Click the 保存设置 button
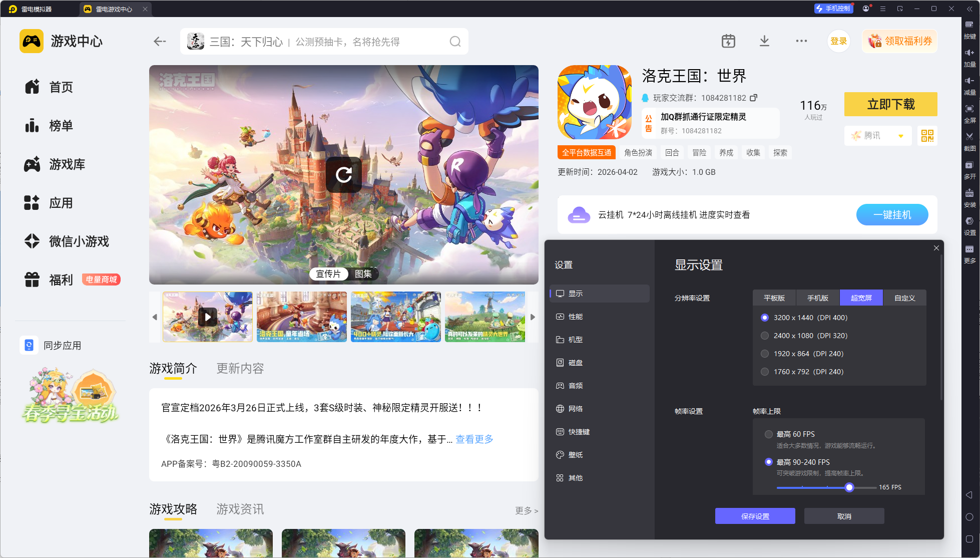Screen dimensions: 980x558 [x=755, y=516]
